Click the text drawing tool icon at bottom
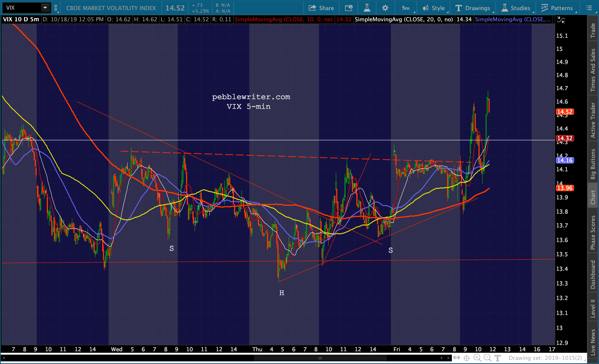599x364 pixels. (498, 358)
